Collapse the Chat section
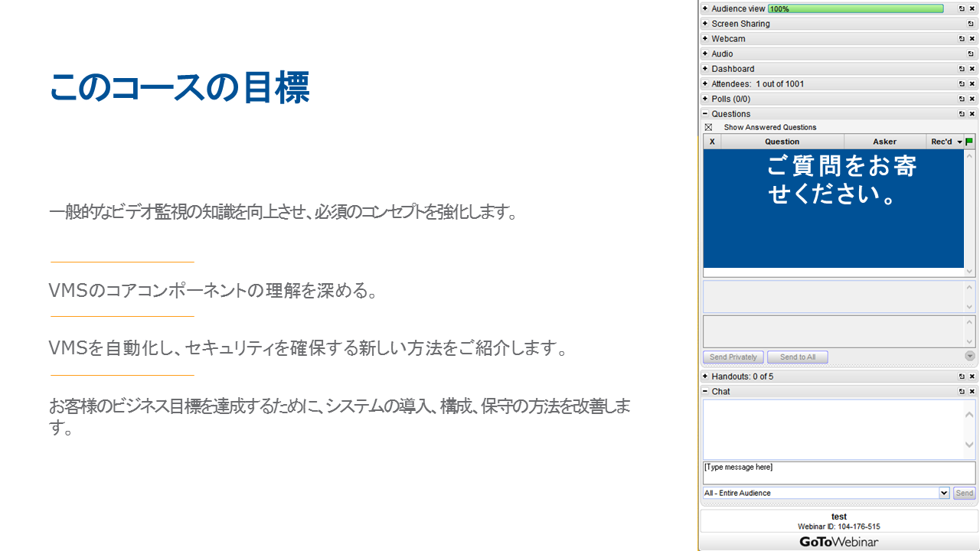Viewport: 980px width, 551px height. [x=705, y=391]
